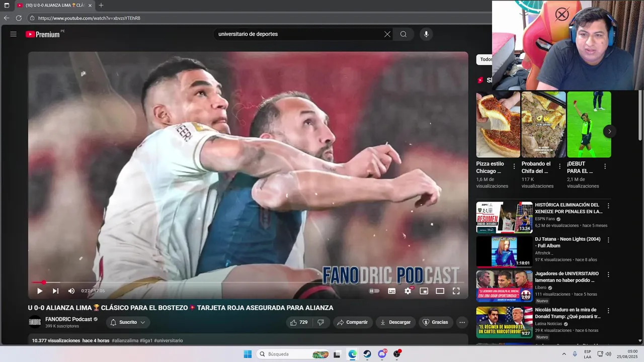Turn on subtitles in the player
The image size is (644, 362).
click(391, 291)
